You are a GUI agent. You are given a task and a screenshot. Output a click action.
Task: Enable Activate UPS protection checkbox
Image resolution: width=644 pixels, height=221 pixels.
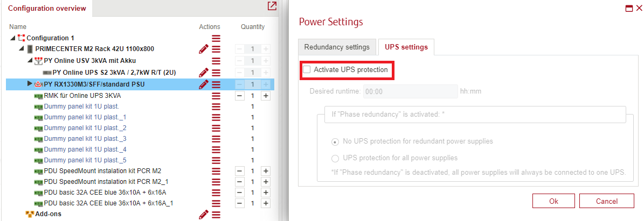click(307, 70)
